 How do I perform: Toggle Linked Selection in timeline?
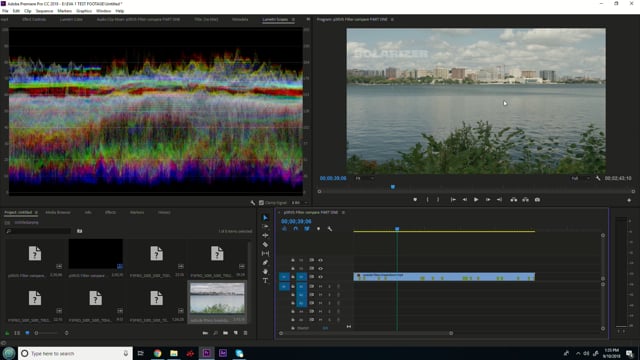(x=307, y=229)
